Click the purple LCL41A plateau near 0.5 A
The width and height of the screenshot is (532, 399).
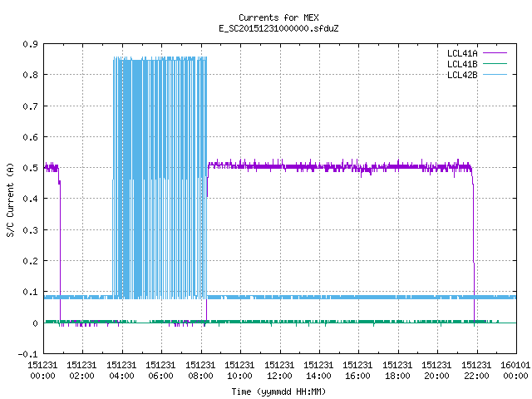click(339, 166)
